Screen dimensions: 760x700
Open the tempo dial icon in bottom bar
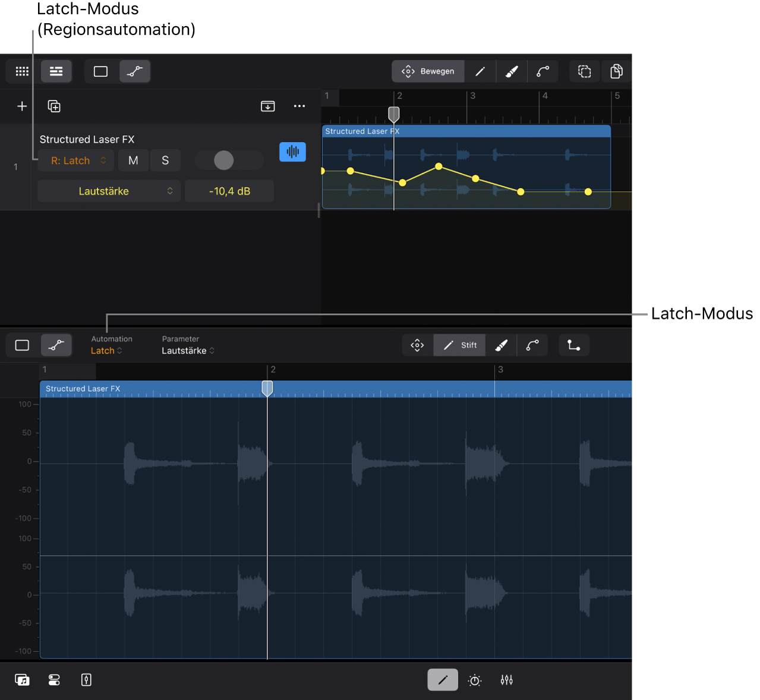tap(475, 680)
